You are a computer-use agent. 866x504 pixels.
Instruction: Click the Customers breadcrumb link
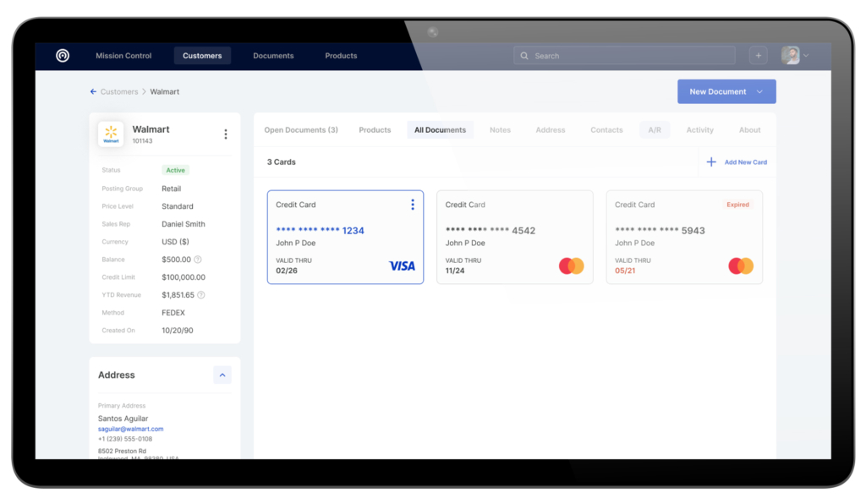pyautogui.click(x=119, y=91)
